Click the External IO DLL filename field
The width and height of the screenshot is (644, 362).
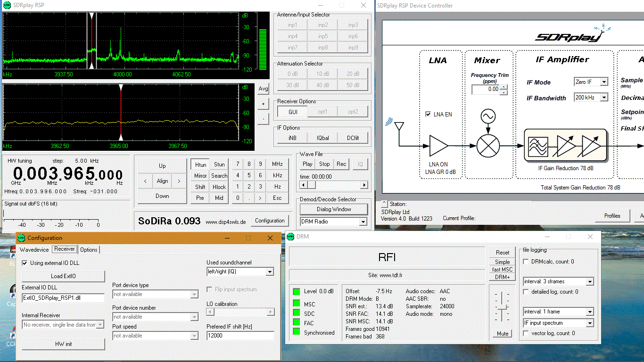63,298
